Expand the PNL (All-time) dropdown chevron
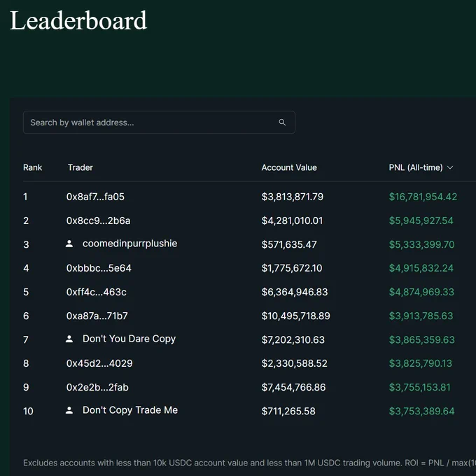476x476 pixels. click(x=450, y=167)
